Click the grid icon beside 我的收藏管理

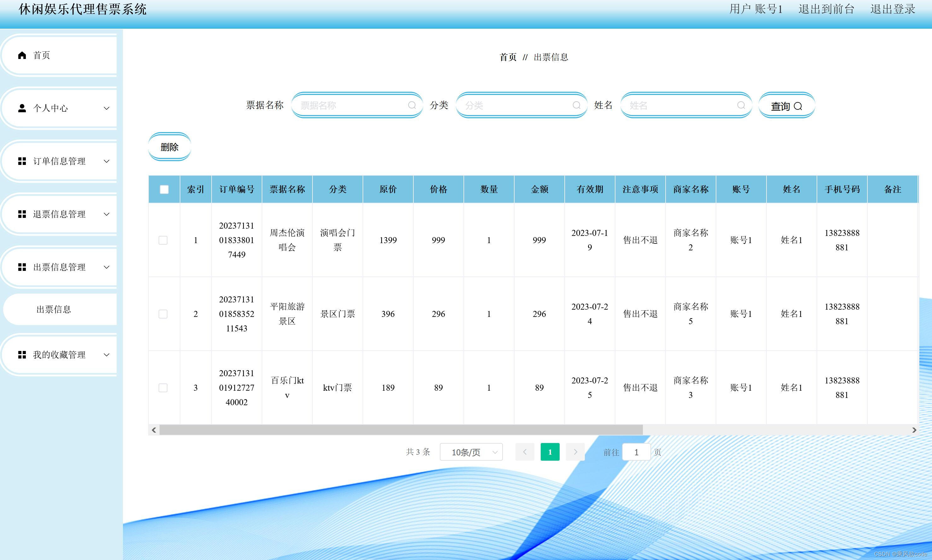(x=22, y=355)
